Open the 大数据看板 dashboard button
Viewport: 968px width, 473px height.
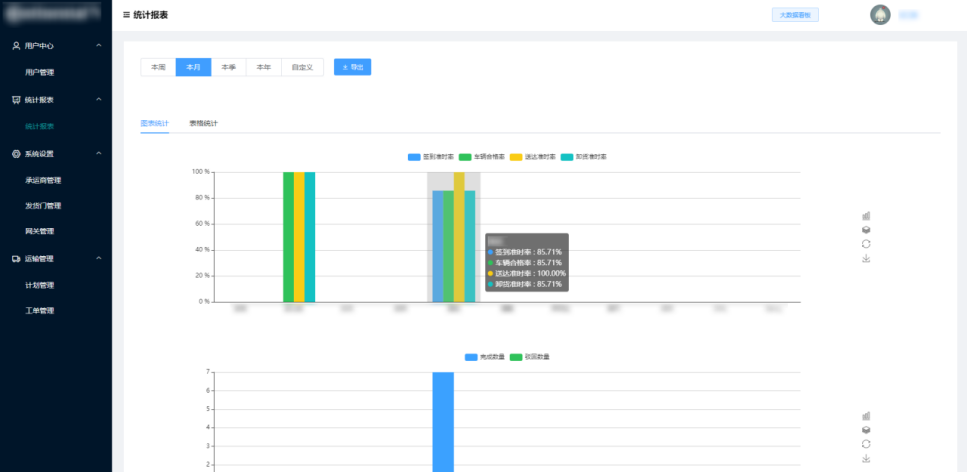tap(796, 15)
